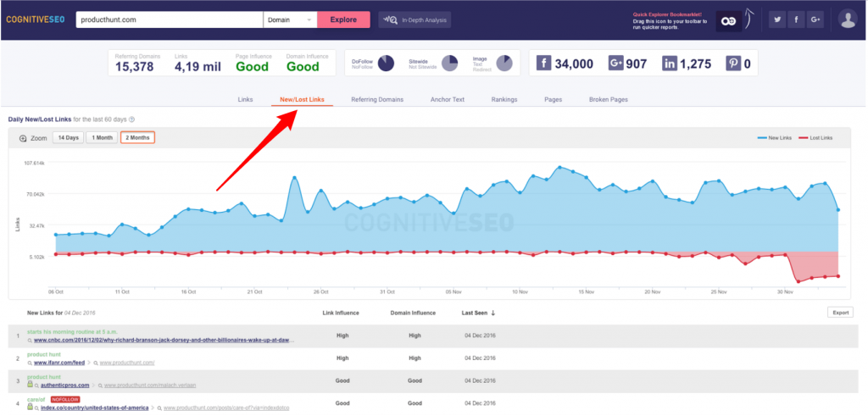Click the Last Seen sort arrow
This screenshot has height=416, width=868.
coord(493,313)
